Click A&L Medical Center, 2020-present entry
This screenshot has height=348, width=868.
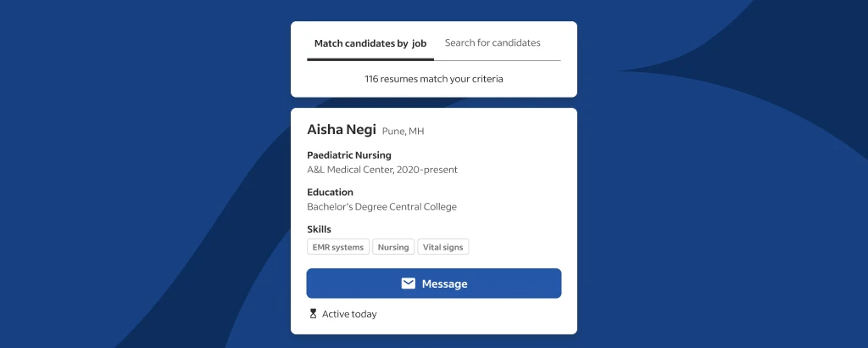click(x=382, y=170)
